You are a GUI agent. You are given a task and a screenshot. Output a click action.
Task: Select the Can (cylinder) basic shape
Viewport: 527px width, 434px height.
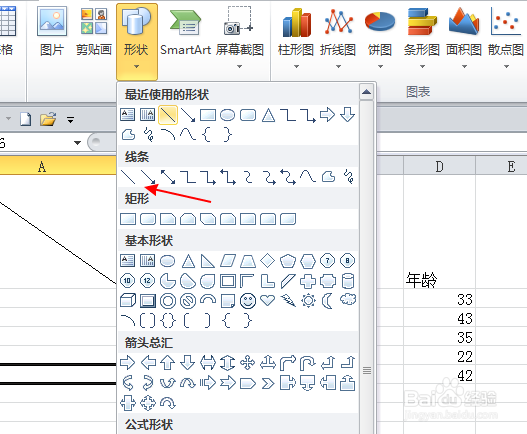(348, 281)
